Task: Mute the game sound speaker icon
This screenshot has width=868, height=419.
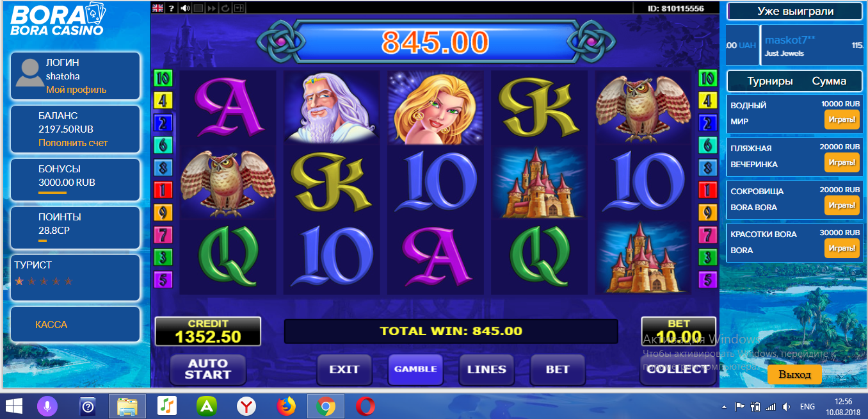Action: pos(185,8)
